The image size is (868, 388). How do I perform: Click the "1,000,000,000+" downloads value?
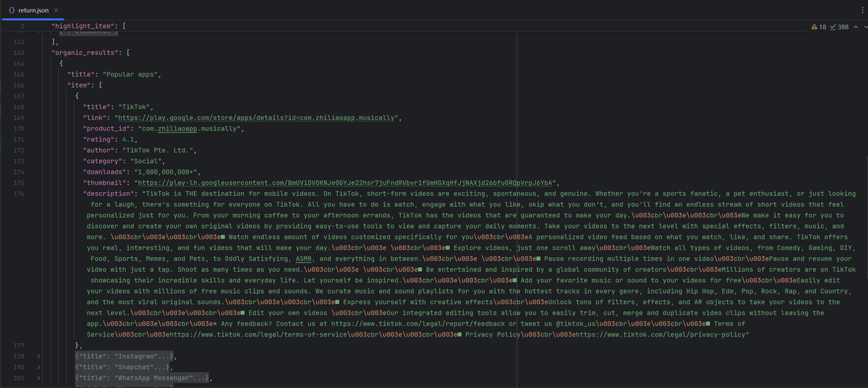coord(165,172)
